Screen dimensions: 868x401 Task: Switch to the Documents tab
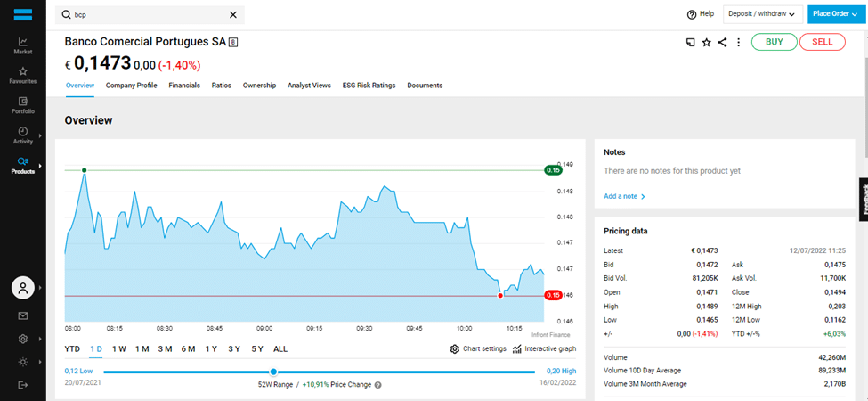425,86
